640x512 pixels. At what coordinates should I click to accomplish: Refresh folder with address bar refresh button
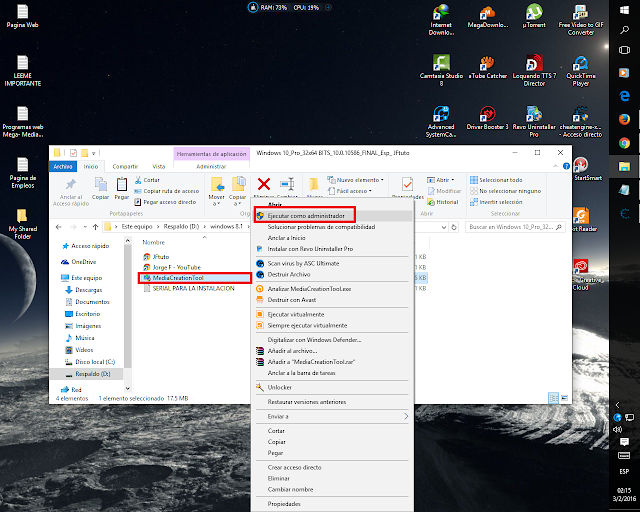(x=454, y=227)
